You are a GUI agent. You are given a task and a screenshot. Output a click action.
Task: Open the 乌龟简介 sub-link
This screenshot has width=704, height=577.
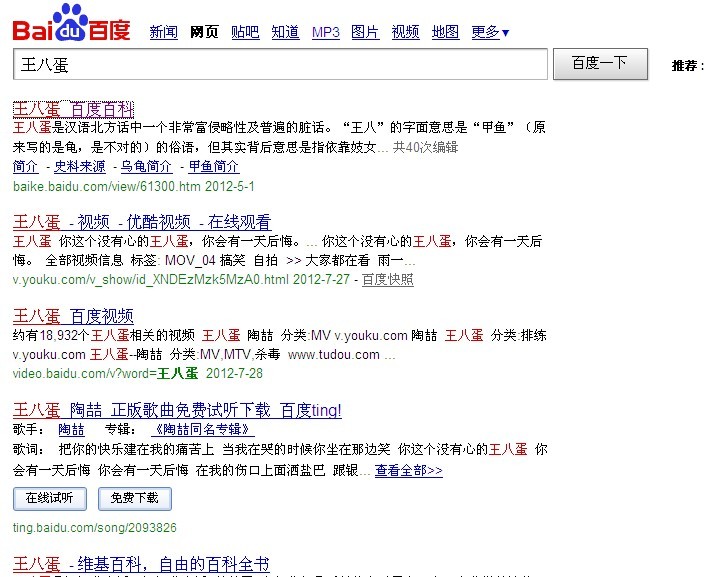click(146, 167)
